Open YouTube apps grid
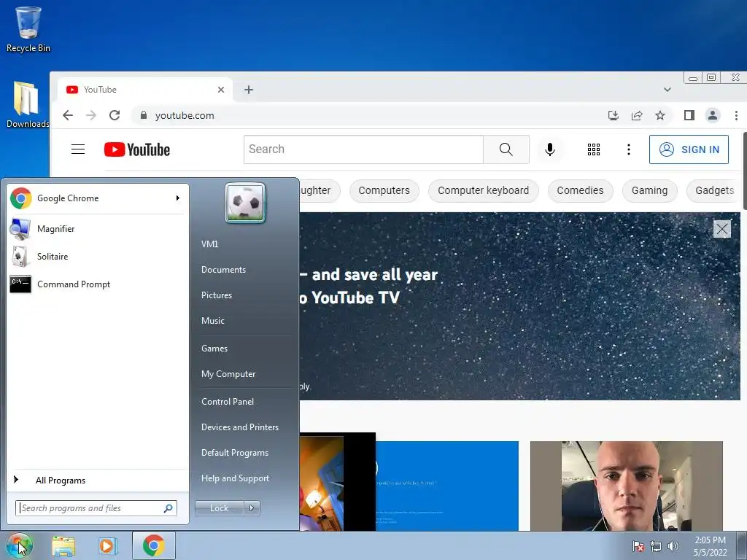Screen dimensions: 747x560 coord(594,149)
